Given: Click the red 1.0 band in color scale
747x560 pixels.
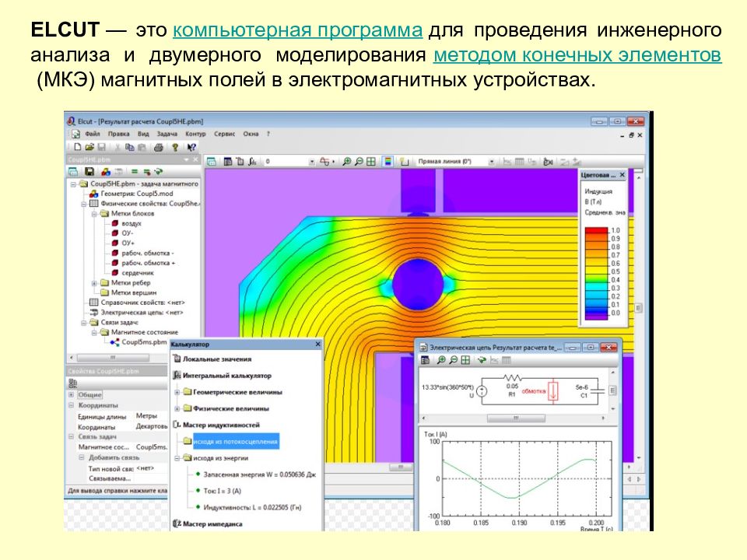Looking at the screenshot, I should click(597, 230).
